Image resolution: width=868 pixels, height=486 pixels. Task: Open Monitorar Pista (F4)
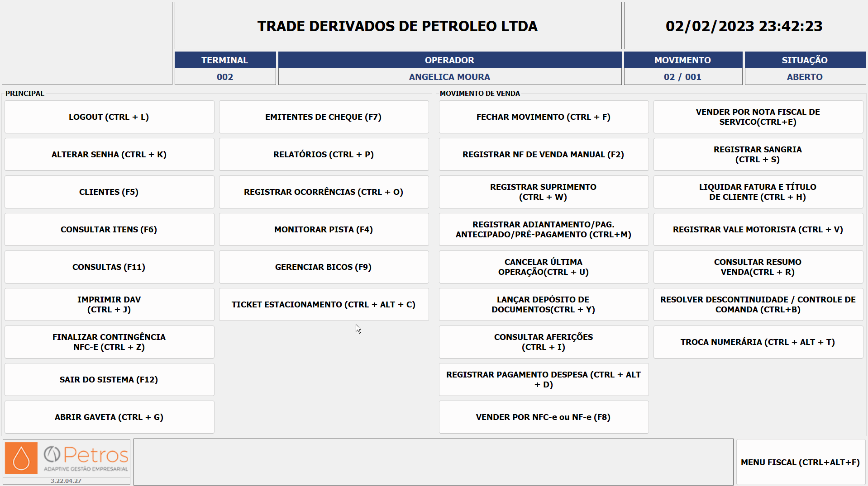(x=324, y=230)
